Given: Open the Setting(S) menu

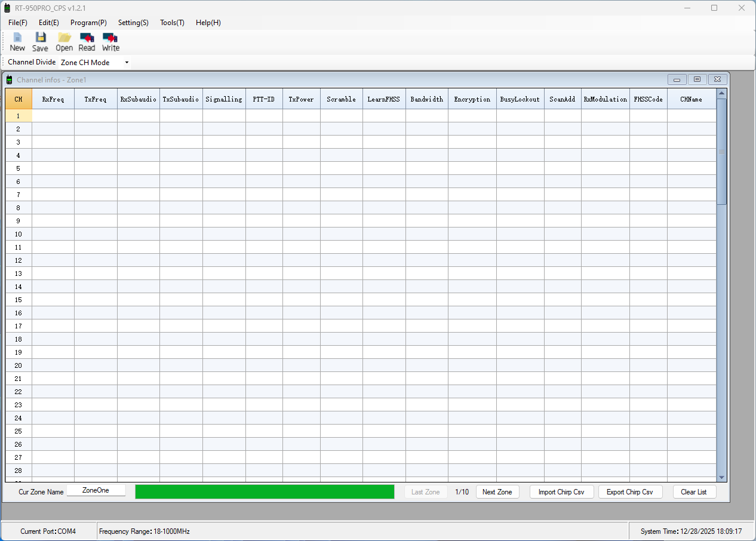Looking at the screenshot, I should [x=133, y=23].
